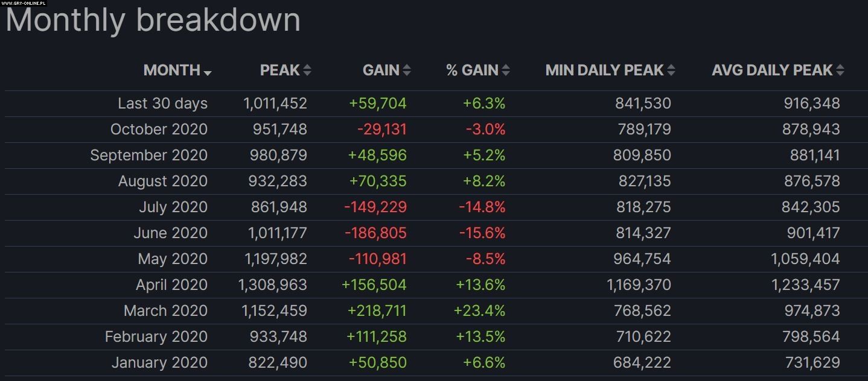Sort by the GAIN header text
Viewport: 868px width, 381px height.
381,71
